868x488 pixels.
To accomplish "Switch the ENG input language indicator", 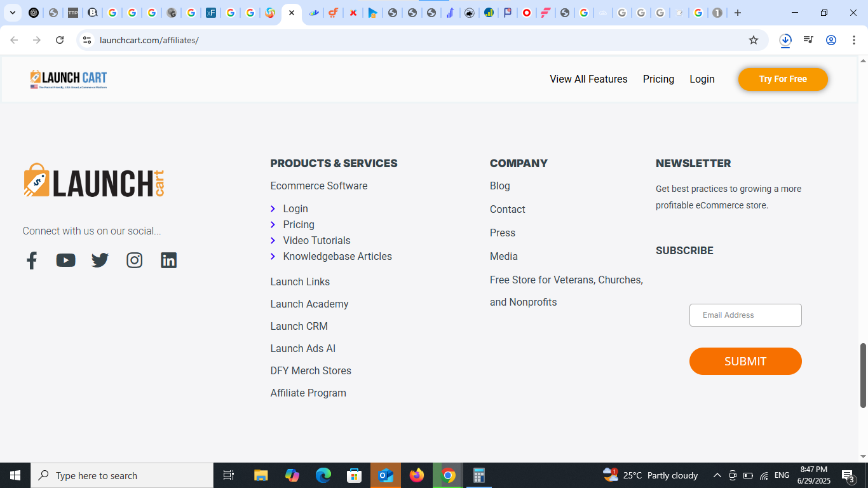I will tap(782, 475).
